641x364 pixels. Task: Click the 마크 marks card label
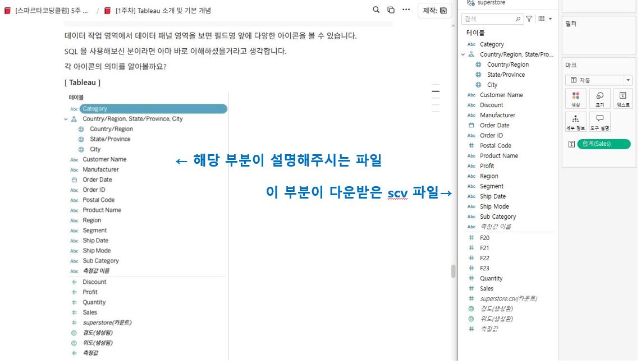tap(571, 65)
